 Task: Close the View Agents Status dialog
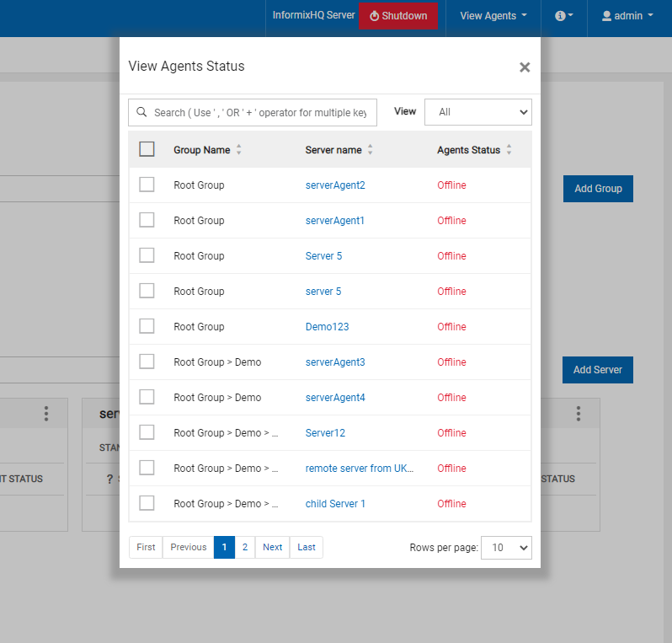coord(525,67)
